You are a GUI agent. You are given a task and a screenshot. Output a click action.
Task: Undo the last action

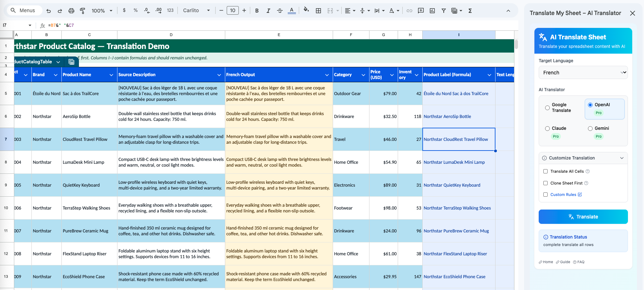(x=49, y=11)
